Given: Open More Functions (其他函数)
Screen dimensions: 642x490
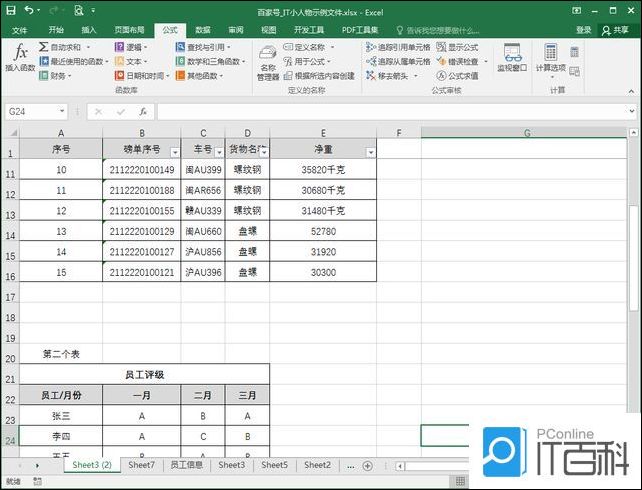Looking at the screenshot, I should tap(199, 76).
